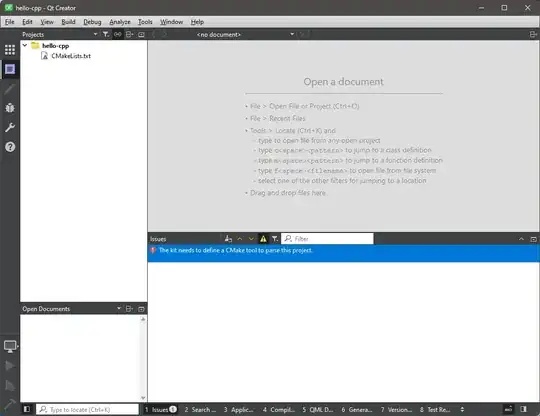
Task: Close the Issues output pane
Action: [x=533, y=239]
